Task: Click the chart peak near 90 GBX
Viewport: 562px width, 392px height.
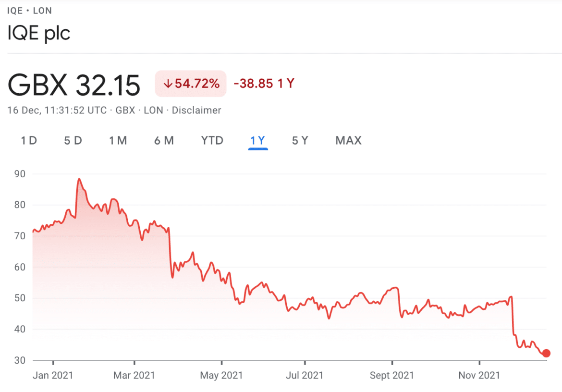Action: [x=79, y=179]
